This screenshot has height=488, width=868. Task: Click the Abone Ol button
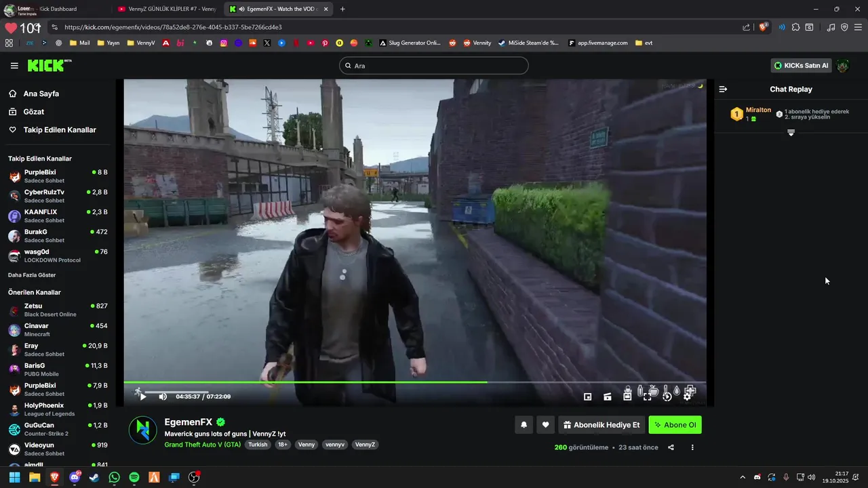(675, 425)
